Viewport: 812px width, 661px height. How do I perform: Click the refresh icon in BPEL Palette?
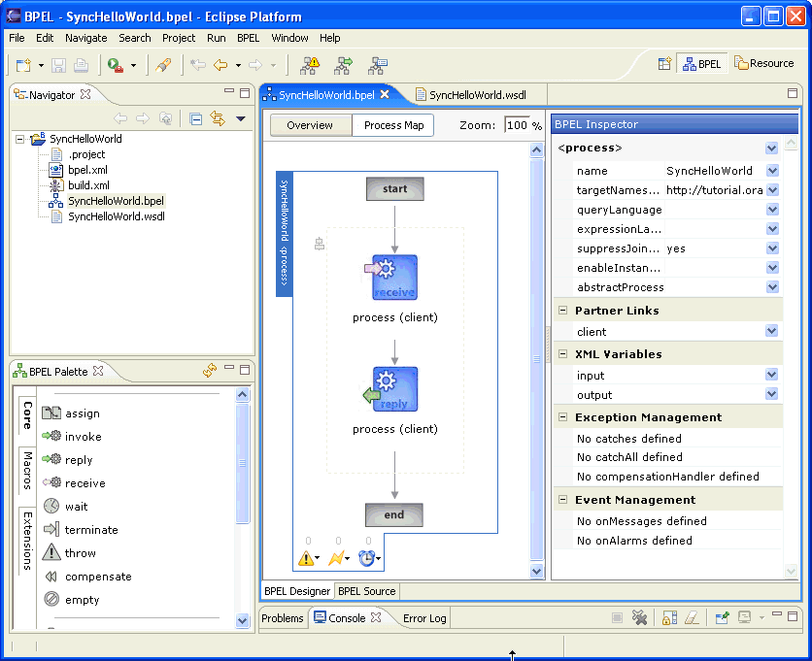point(210,371)
